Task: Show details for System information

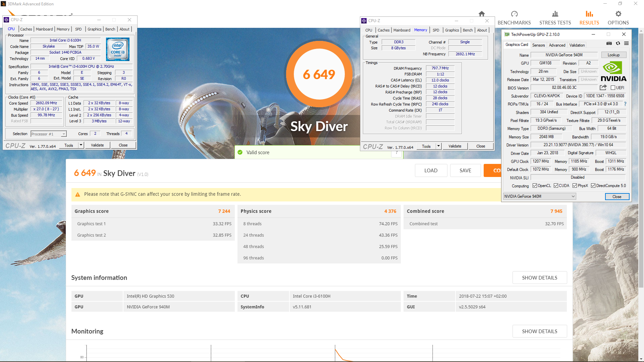Action: click(540, 278)
